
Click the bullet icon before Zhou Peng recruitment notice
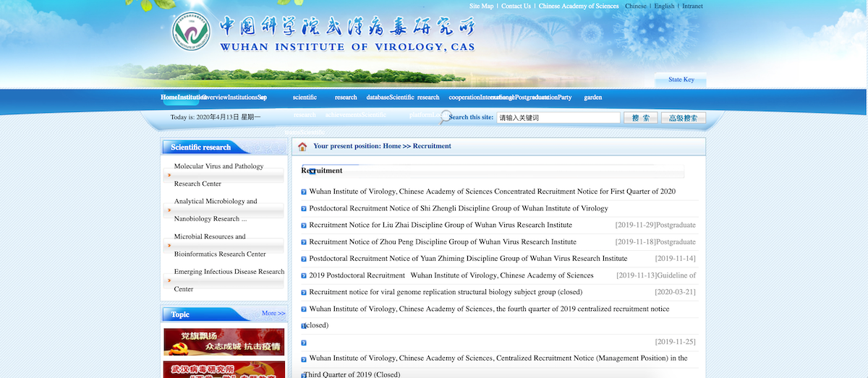[304, 242]
